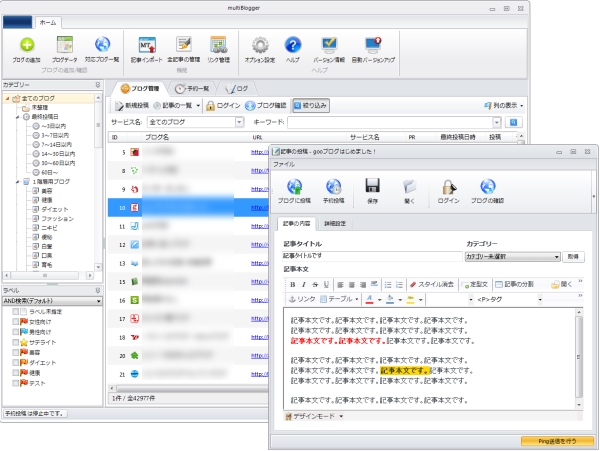Click ブログに投稿 in the article window

coord(294,190)
